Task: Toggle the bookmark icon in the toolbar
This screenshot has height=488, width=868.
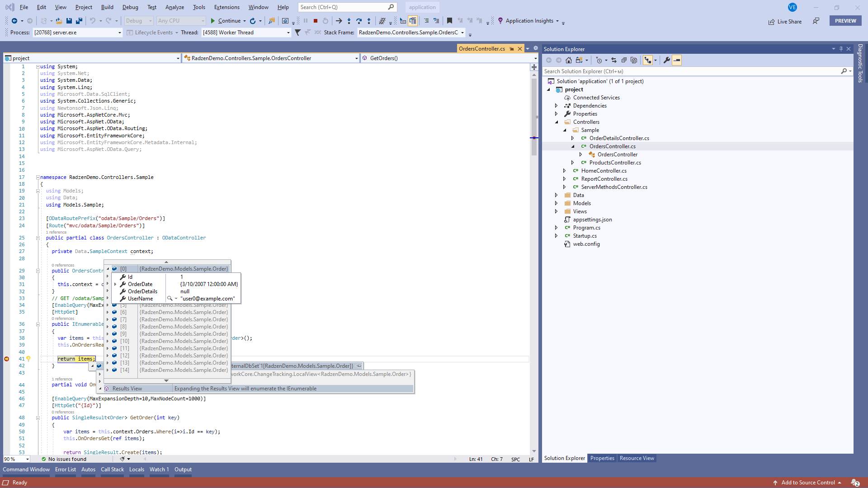Action: click(449, 21)
